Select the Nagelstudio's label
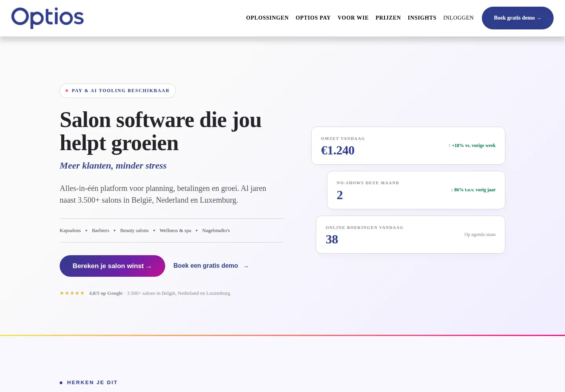 point(216,230)
